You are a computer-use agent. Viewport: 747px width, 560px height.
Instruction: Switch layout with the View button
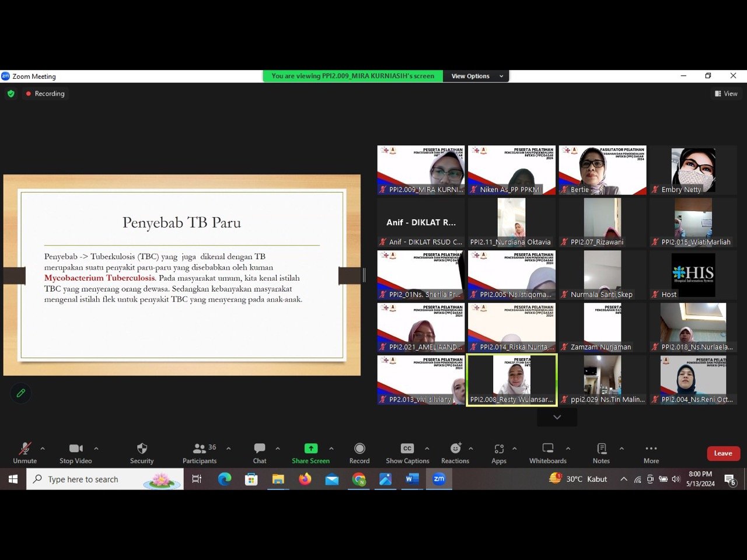tap(726, 93)
